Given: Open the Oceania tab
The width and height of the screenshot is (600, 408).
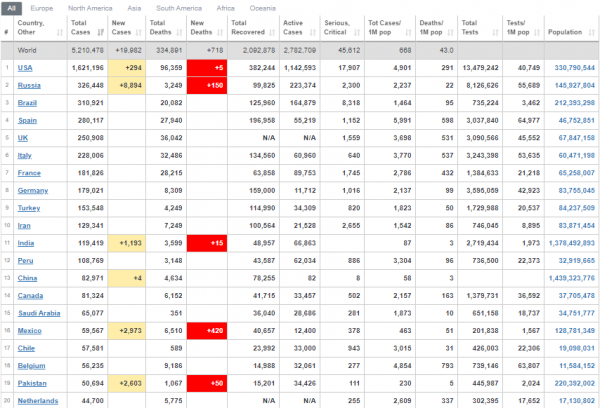Looking at the screenshot, I should coord(262,8).
